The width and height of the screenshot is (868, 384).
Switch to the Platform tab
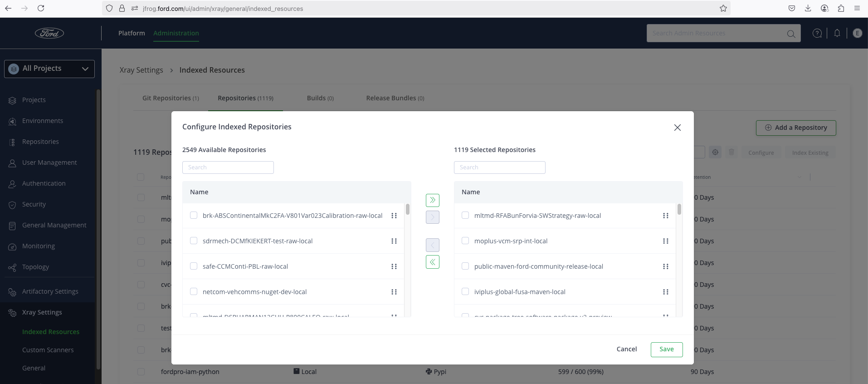click(x=132, y=33)
